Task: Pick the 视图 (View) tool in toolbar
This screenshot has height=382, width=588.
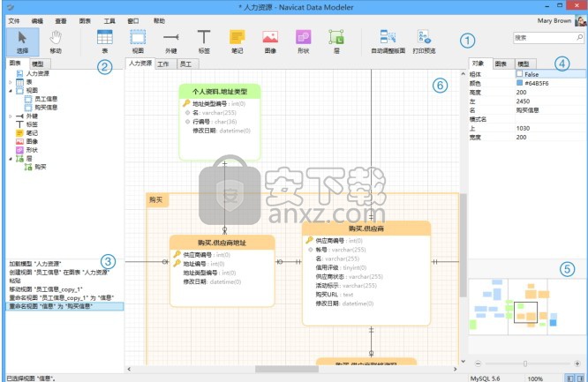Action: [x=138, y=42]
